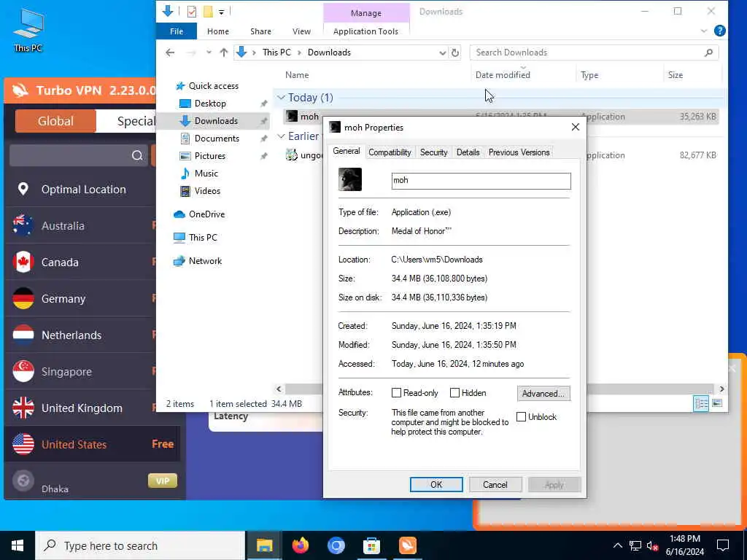Click the Dhaka VIP badge
747x560 pixels.
(x=163, y=481)
